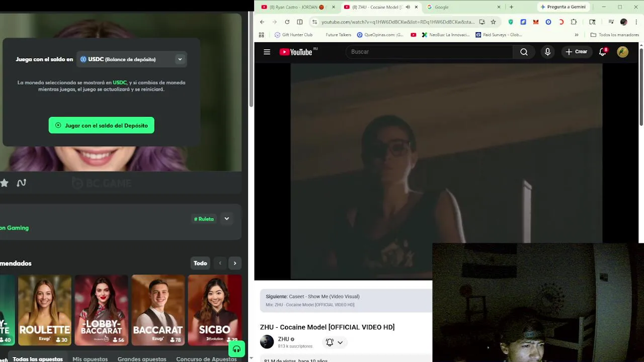Screen dimensions: 644x362
Task: Open the YouTube account avatar
Action: coord(623,52)
